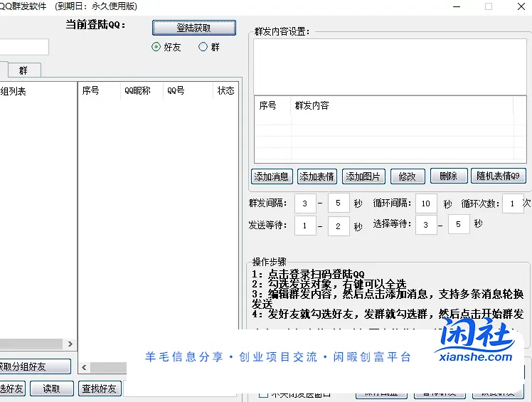Click the group list right scroll arrow
The width and height of the screenshot is (532, 402).
(70, 344)
